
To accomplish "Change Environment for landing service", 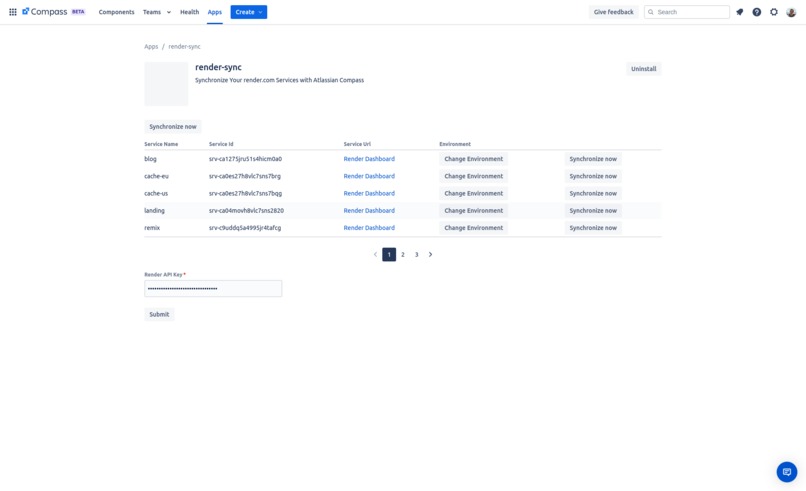I will coord(473,211).
